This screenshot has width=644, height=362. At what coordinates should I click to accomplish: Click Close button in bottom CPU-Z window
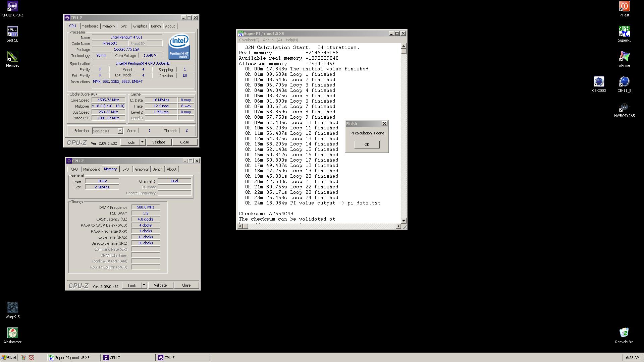[x=186, y=285]
